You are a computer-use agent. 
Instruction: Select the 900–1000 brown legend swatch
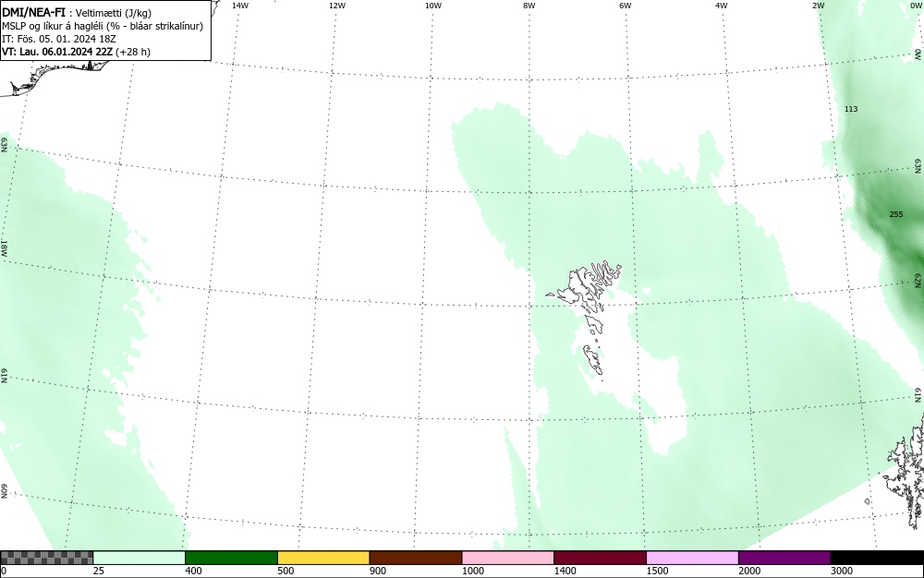[416, 558]
